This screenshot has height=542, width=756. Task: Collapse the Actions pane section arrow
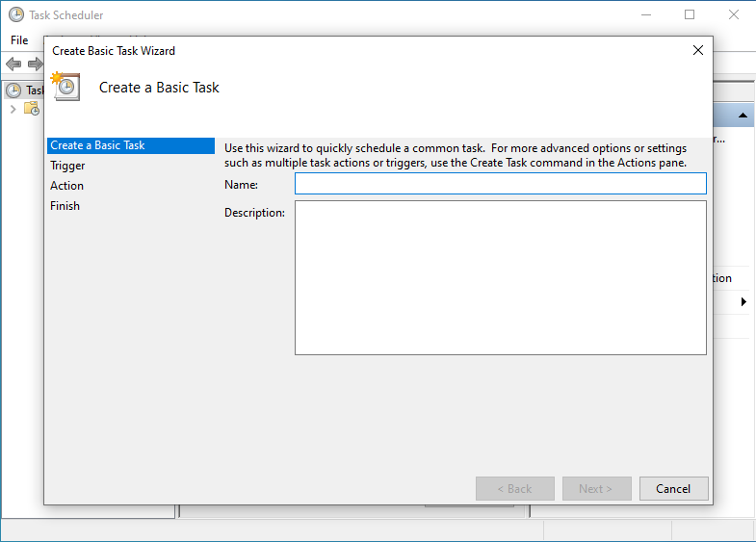[x=743, y=116]
